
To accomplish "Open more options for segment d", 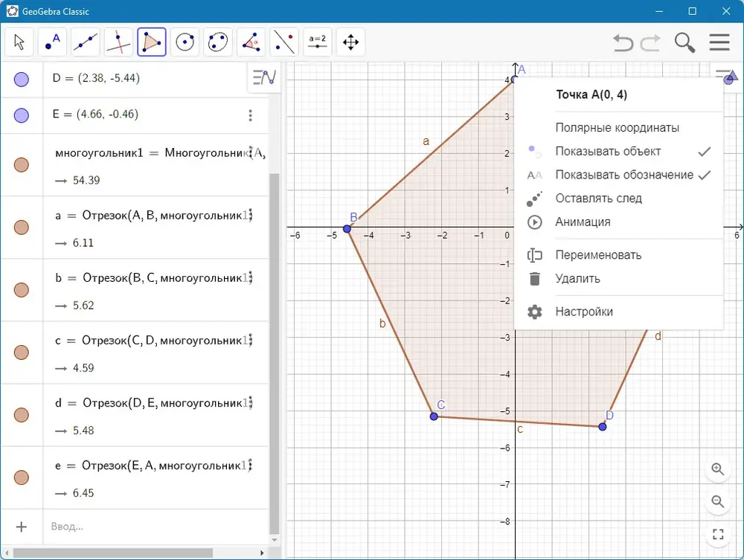I will coord(251,403).
